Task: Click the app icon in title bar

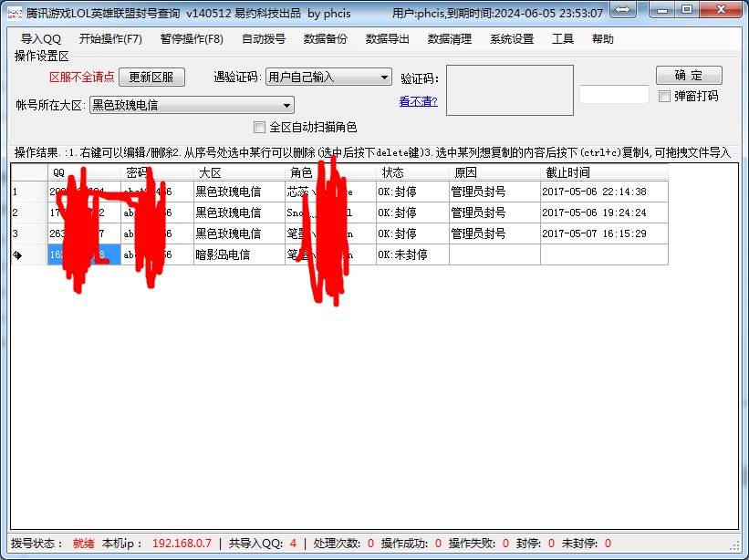Action: [x=15, y=13]
